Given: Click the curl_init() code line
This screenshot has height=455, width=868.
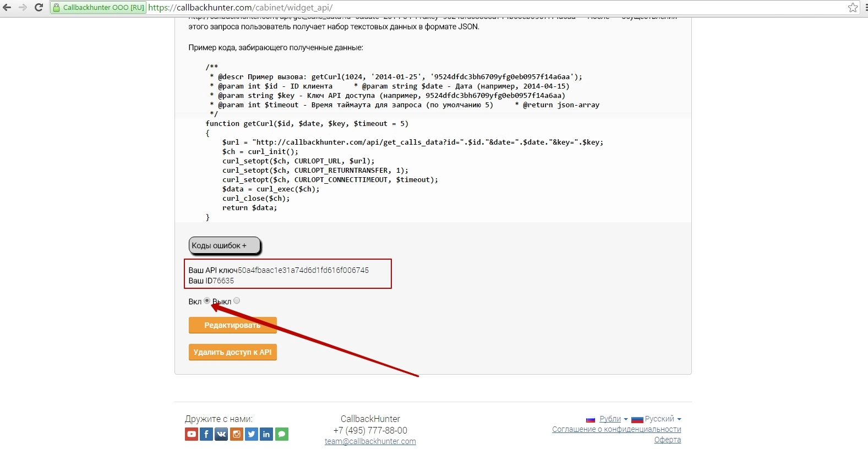Looking at the screenshot, I should [x=260, y=152].
